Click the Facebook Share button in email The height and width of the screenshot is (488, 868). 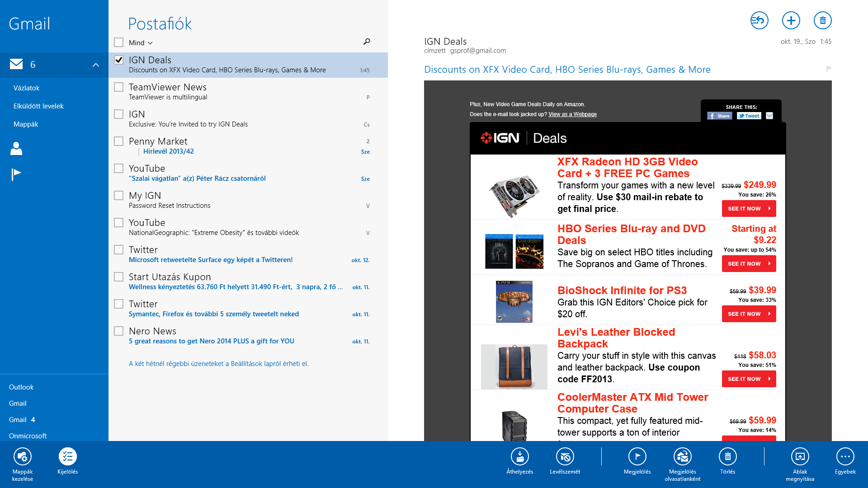(719, 116)
